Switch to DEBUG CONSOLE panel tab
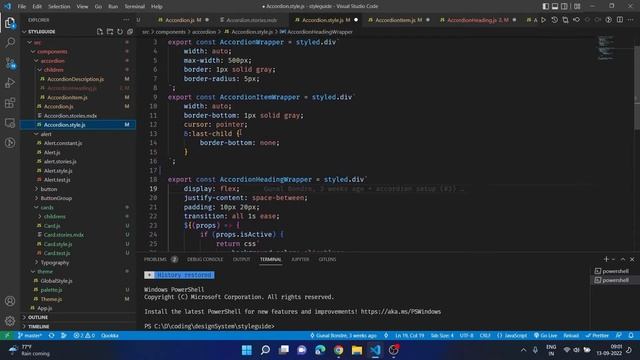 (x=205, y=259)
